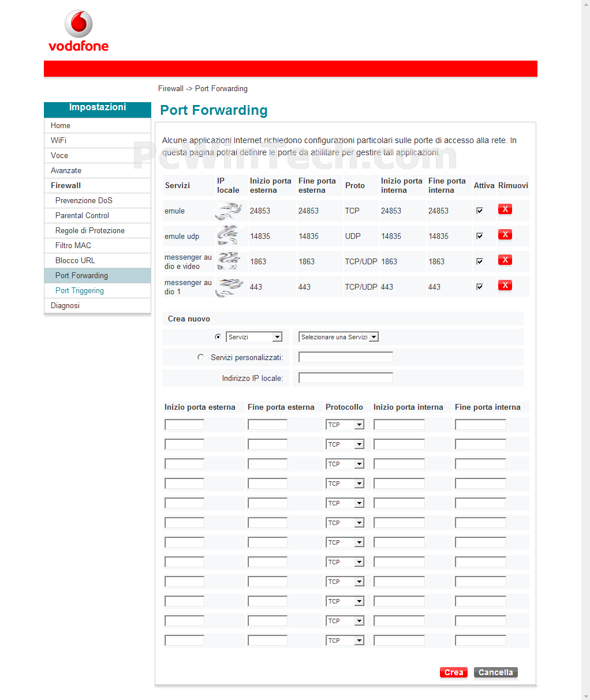
Task: Choose the Servizi personalizzati radio option
Action: [200, 357]
